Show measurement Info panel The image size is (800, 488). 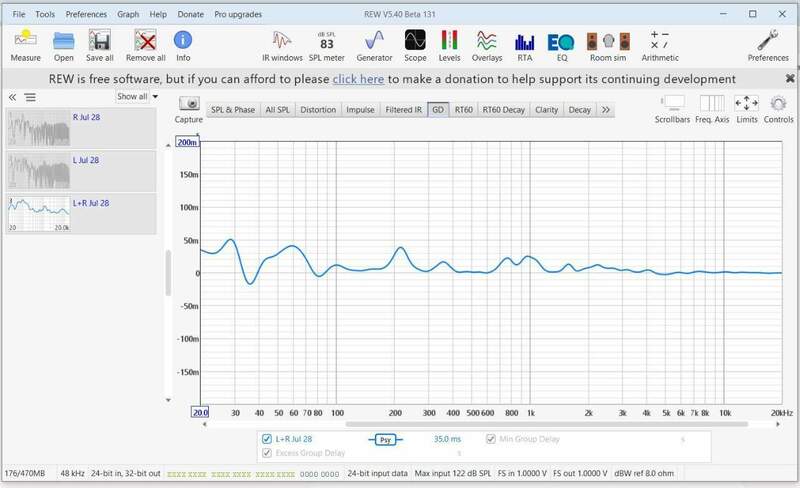[x=183, y=45]
